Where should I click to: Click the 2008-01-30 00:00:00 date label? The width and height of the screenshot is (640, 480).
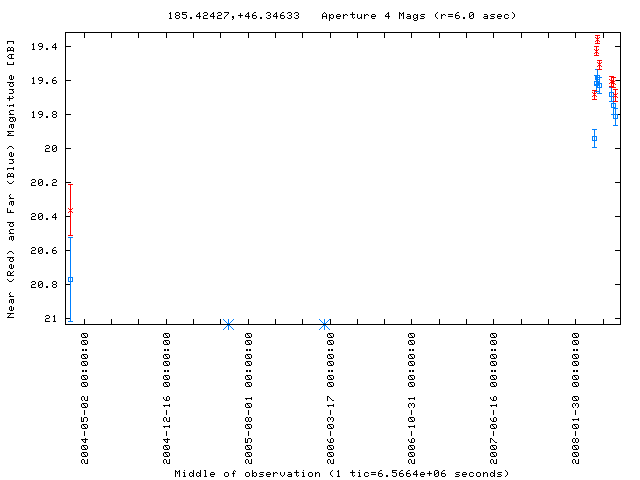pos(576,398)
